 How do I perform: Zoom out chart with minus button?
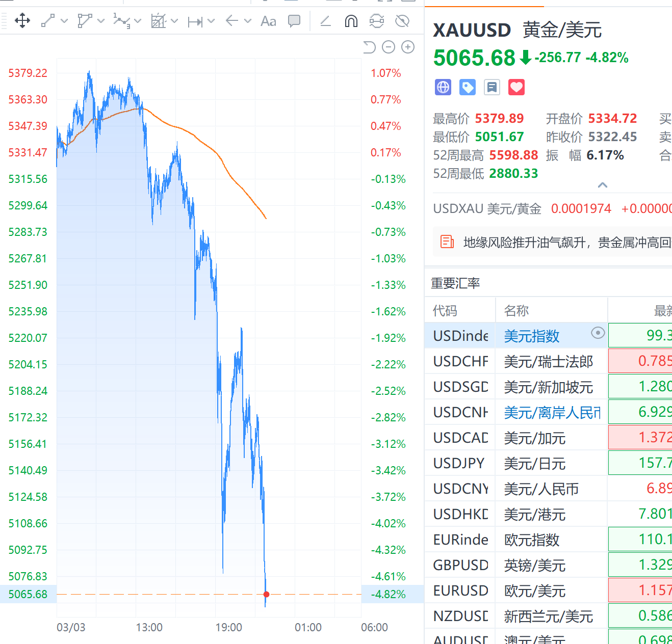tap(389, 47)
